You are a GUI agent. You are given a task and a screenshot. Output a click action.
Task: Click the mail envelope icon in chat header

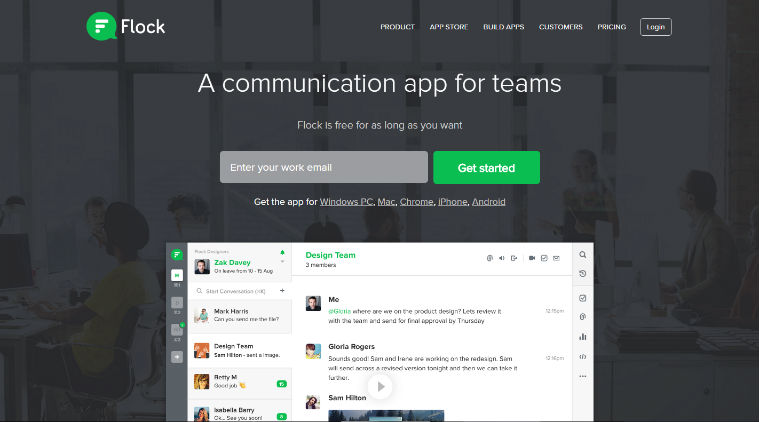coord(556,258)
